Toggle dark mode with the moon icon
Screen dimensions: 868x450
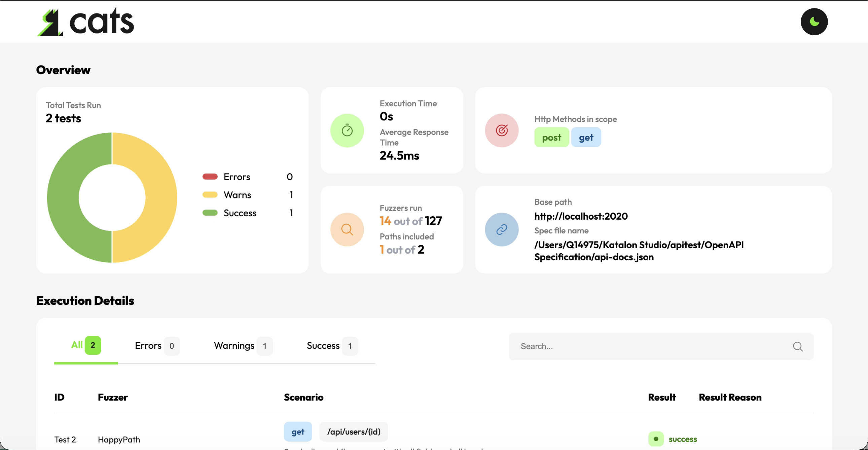click(815, 22)
